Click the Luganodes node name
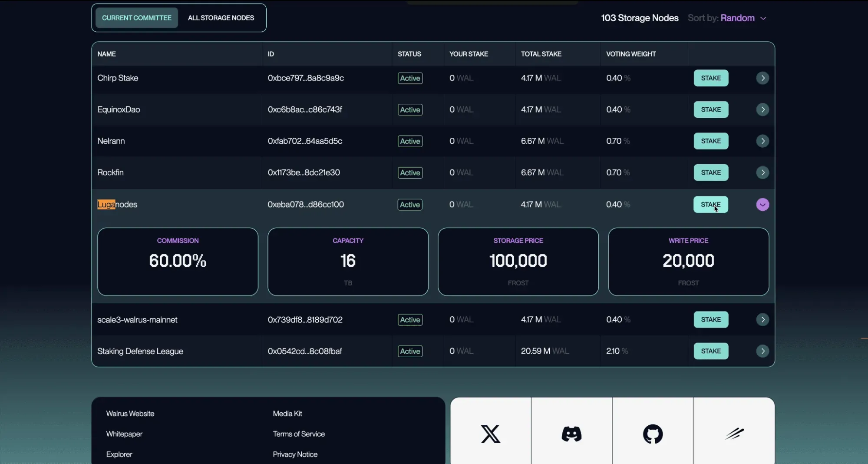The width and height of the screenshot is (868, 464). (x=117, y=205)
